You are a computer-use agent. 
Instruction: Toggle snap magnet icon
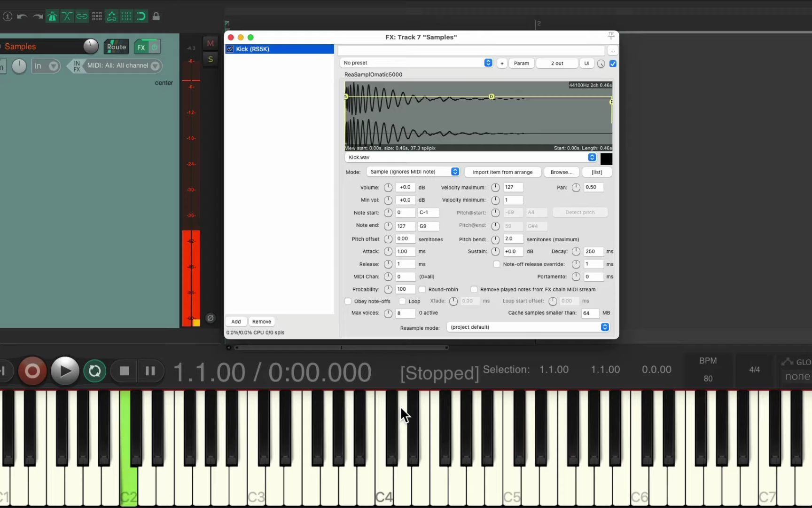pos(141,16)
